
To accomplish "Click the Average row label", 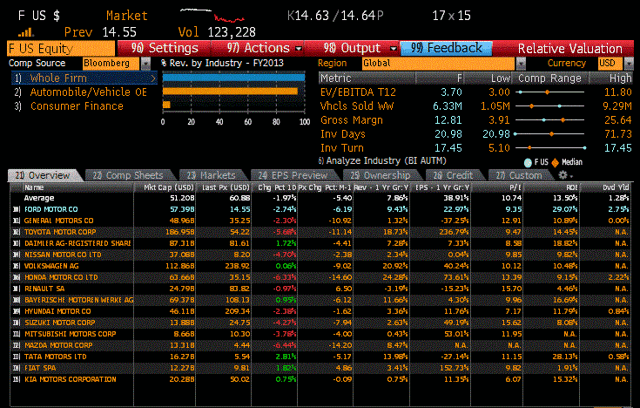I will (x=39, y=198).
